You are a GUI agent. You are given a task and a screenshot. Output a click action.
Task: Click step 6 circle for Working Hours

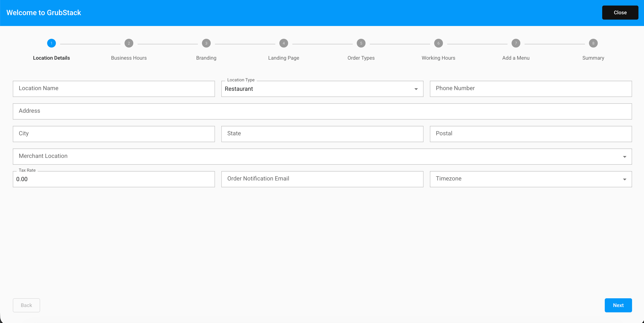[438, 43]
